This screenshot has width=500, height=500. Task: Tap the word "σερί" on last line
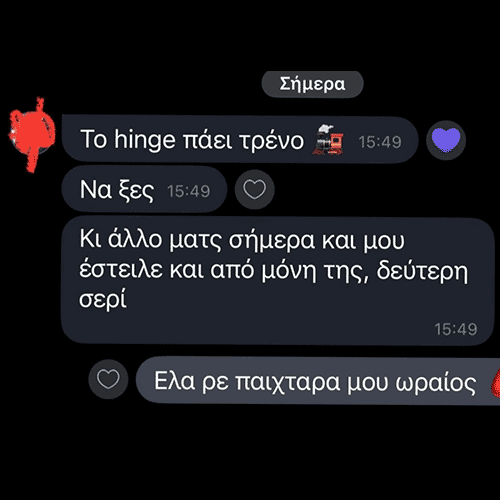[103, 299]
